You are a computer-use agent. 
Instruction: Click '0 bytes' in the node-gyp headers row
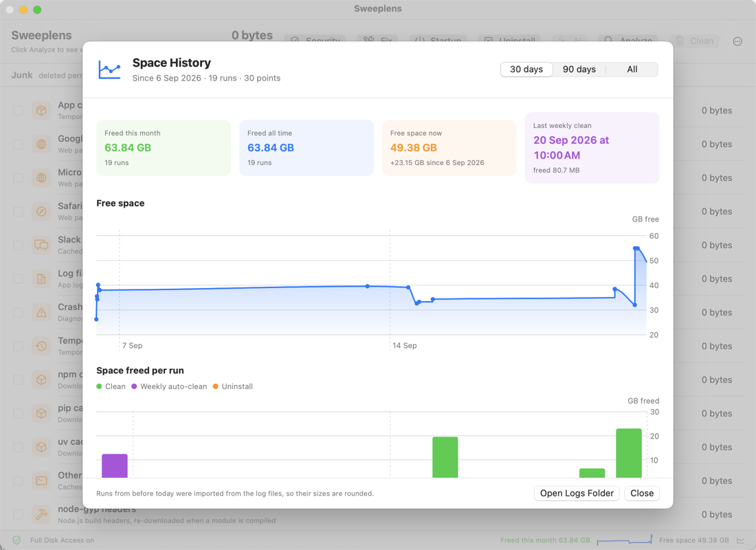coord(716,514)
